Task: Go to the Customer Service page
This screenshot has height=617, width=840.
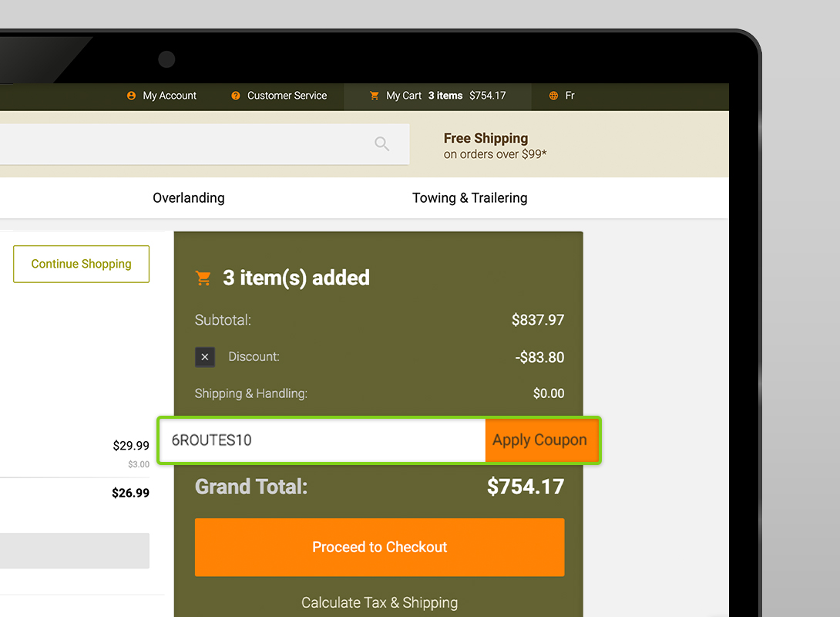Action: 287,96
